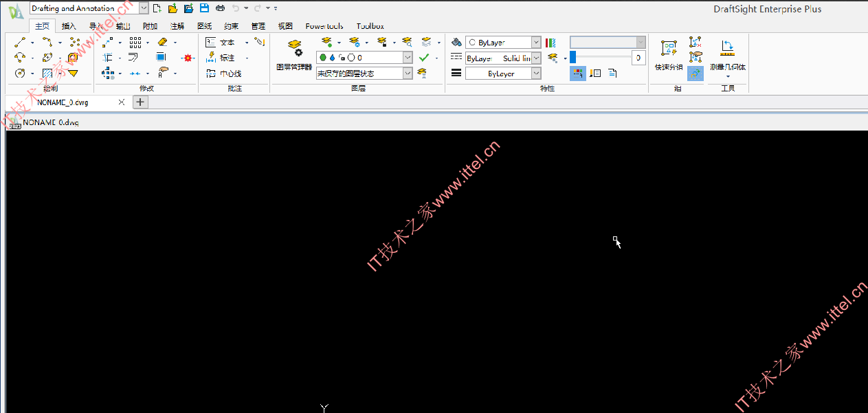This screenshot has height=413, width=868.
Task: Click the 中心线 centerline button
Action: [224, 73]
